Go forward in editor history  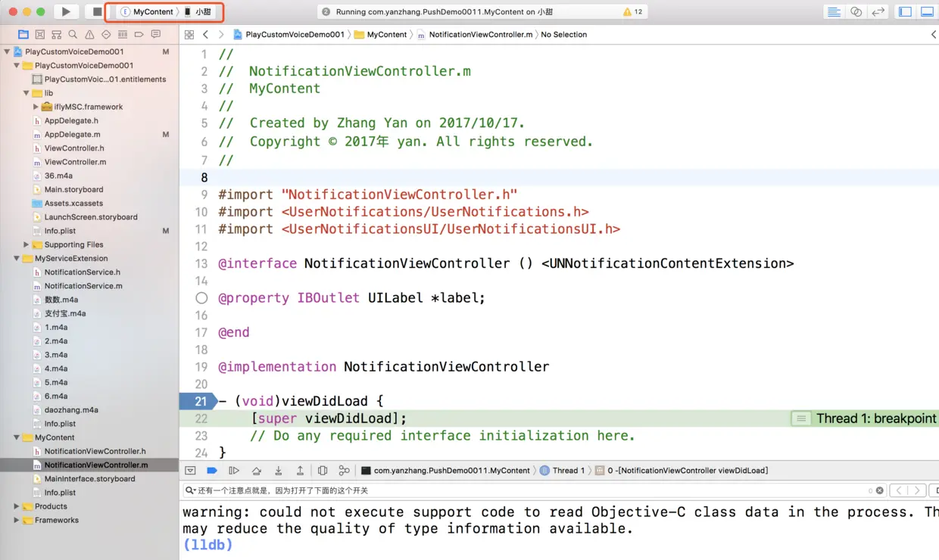tap(221, 35)
